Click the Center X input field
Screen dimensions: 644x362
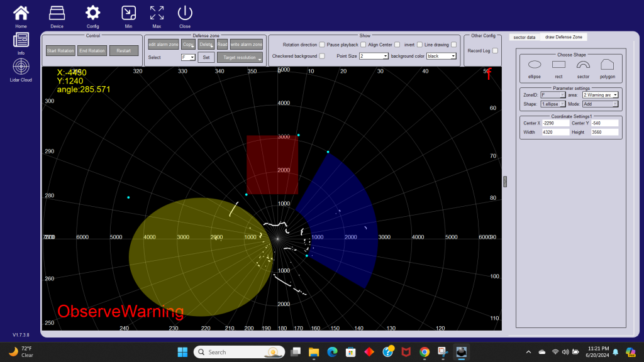[x=554, y=123]
